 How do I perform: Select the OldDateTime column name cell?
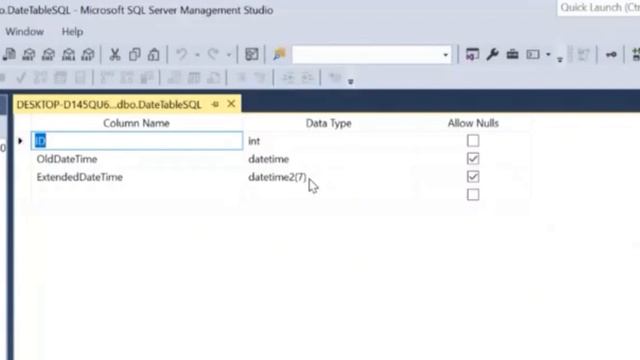point(137,159)
